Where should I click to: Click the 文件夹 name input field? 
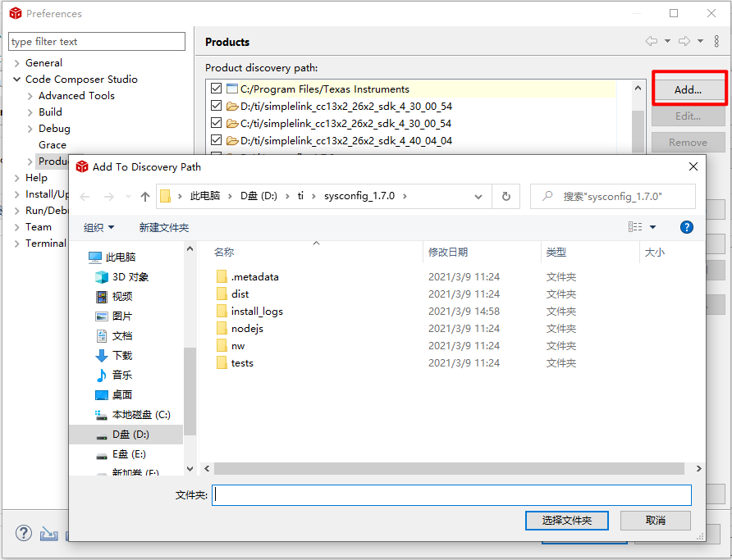(451, 495)
